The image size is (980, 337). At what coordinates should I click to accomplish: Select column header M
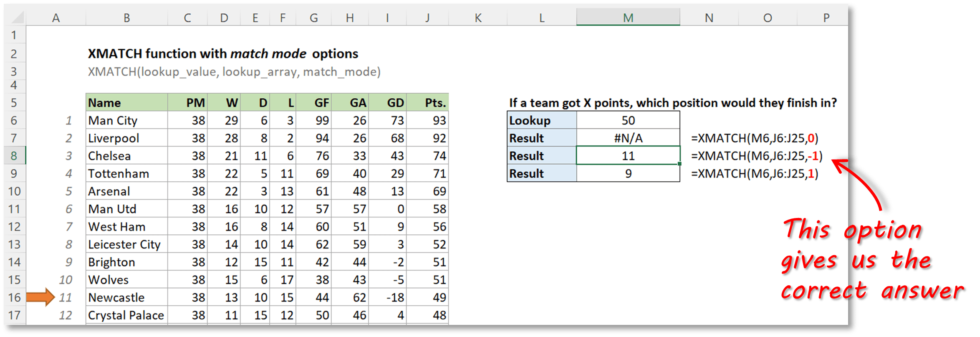point(628,18)
